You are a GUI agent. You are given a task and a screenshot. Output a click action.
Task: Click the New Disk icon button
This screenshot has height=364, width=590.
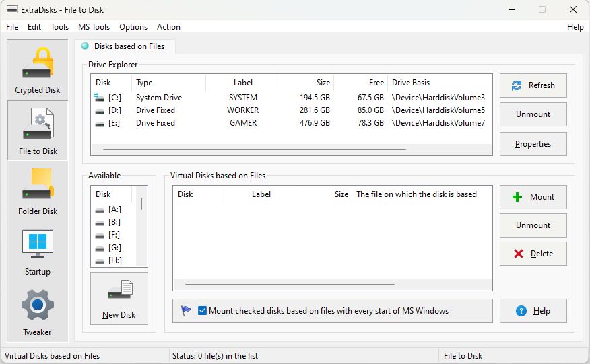click(x=119, y=299)
